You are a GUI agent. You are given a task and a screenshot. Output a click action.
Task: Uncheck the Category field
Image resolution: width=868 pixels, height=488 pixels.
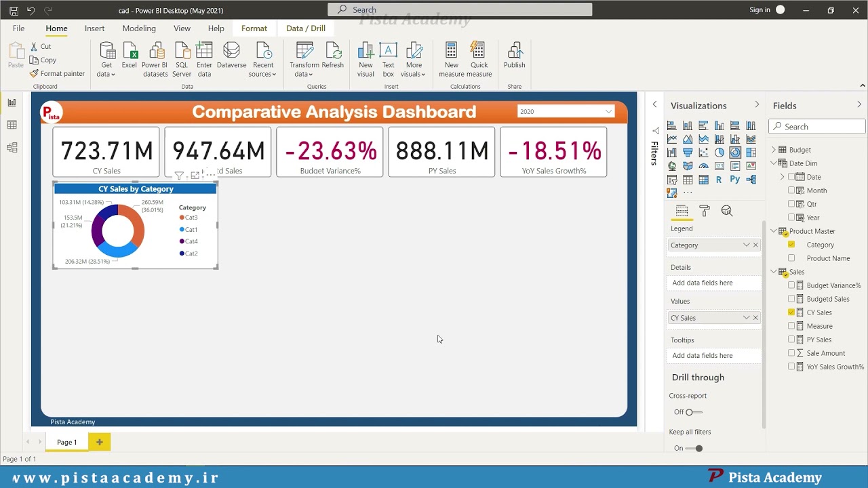[791, 245]
